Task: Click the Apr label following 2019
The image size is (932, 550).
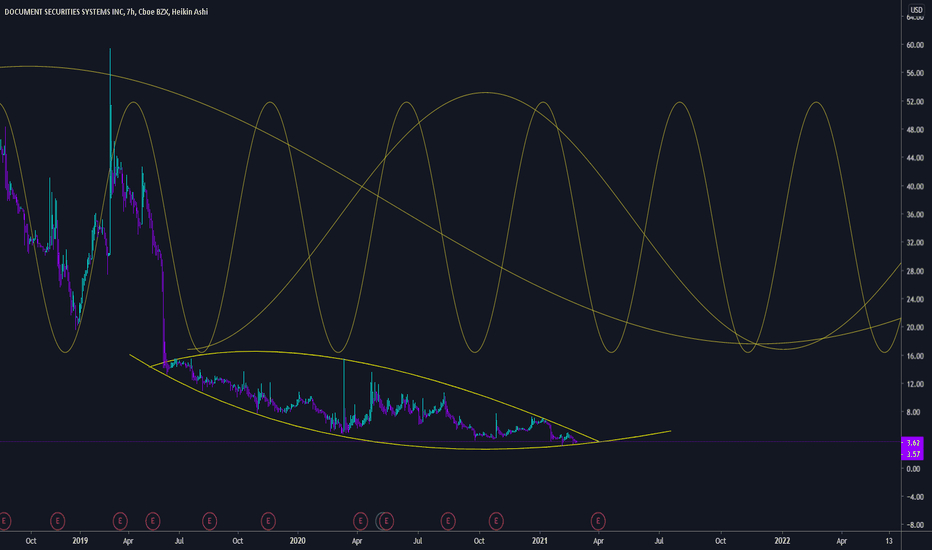Action: point(128,541)
